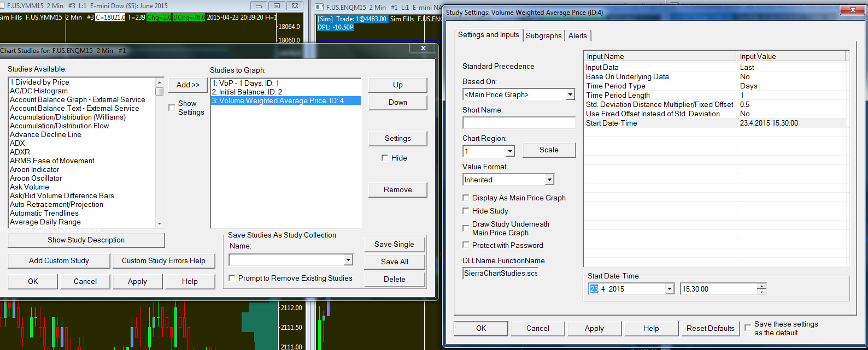Enable Draw Study Underneath Main Price Graph
The image size is (868, 350).
click(x=466, y=228)
